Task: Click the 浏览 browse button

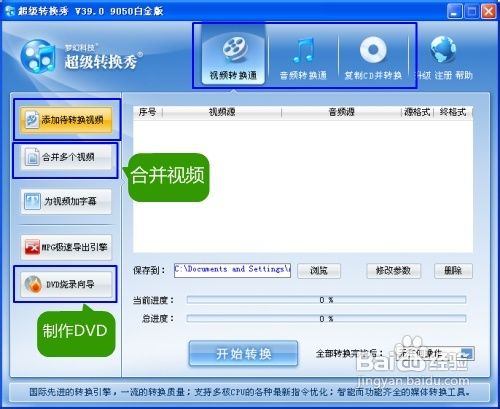Action: click(319, 271)
